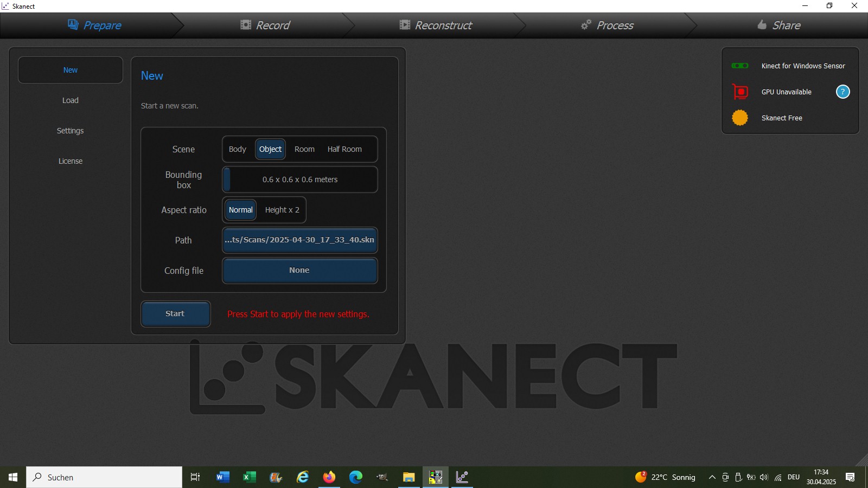
Task: Select New in the left sidebar
Action: tap(71, 70)
